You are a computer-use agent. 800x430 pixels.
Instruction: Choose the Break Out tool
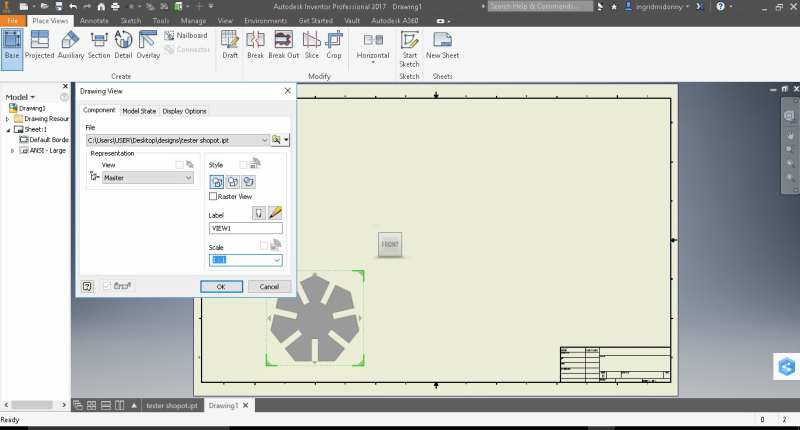[x=283, y=46]
